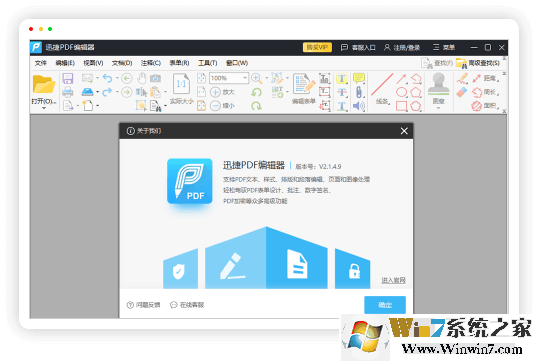Click the Print printer icon
The width and height of the screenshot is (539, 363).
coord(68,92)
